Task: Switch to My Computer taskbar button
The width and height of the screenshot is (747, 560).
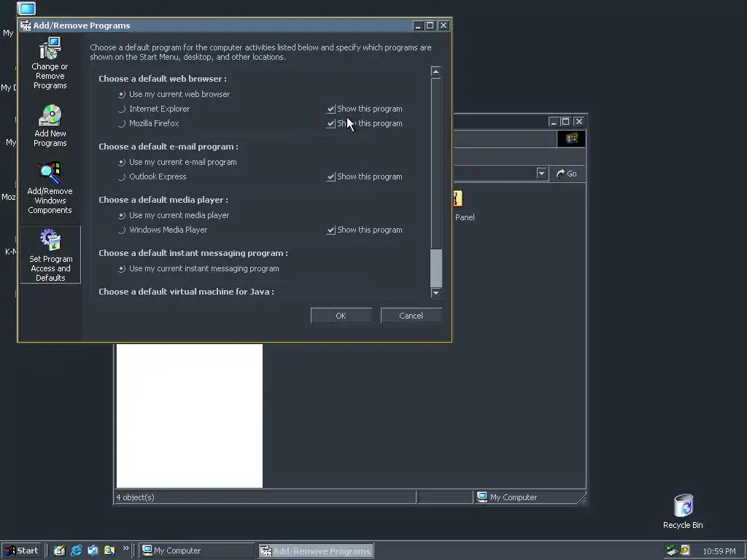Action: [x=196, y=551]
